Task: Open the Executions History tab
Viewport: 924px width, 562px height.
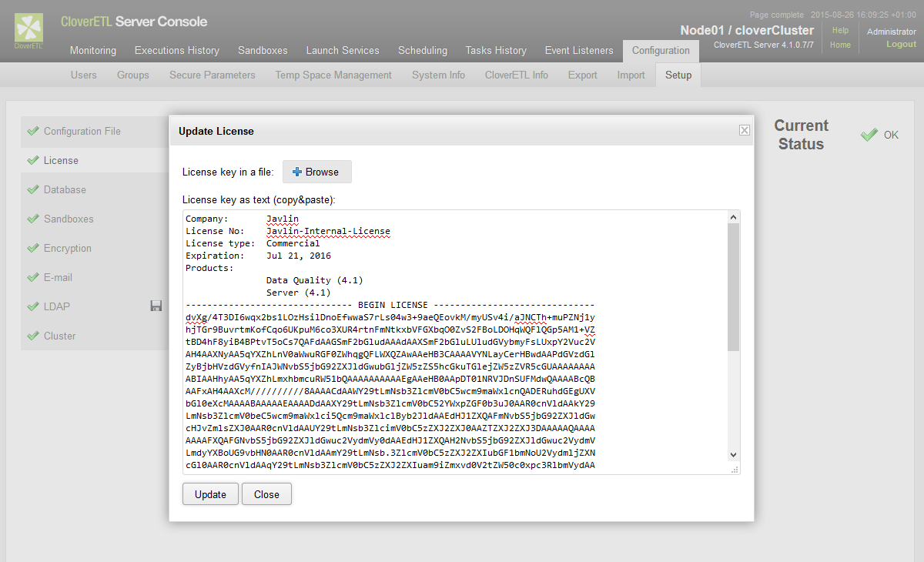Action: [177, 51]
